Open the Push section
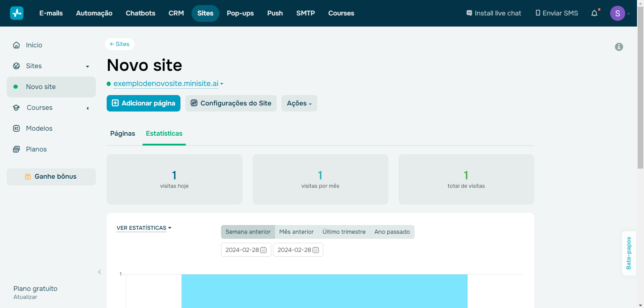644x308 pixels. tap(275, 13)
